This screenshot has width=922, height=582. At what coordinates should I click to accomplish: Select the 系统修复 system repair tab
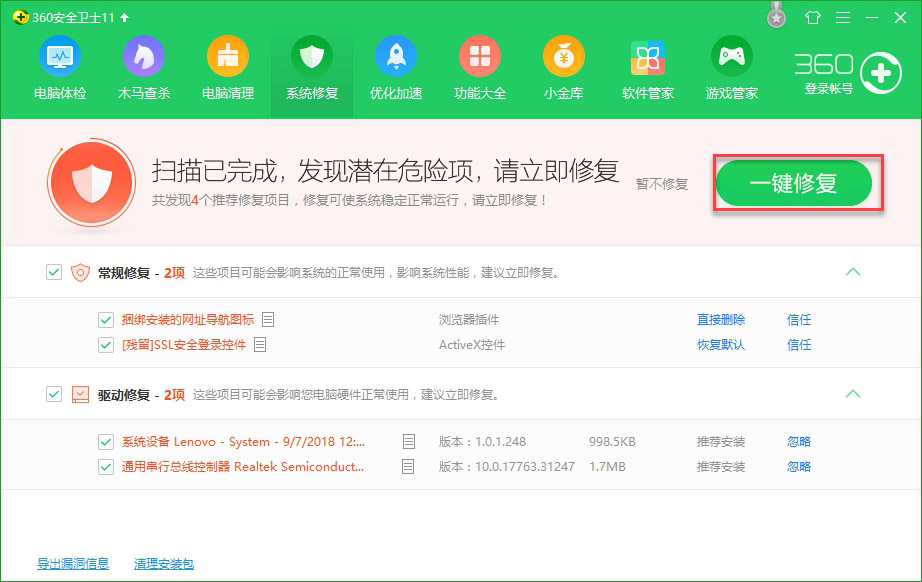312,76
